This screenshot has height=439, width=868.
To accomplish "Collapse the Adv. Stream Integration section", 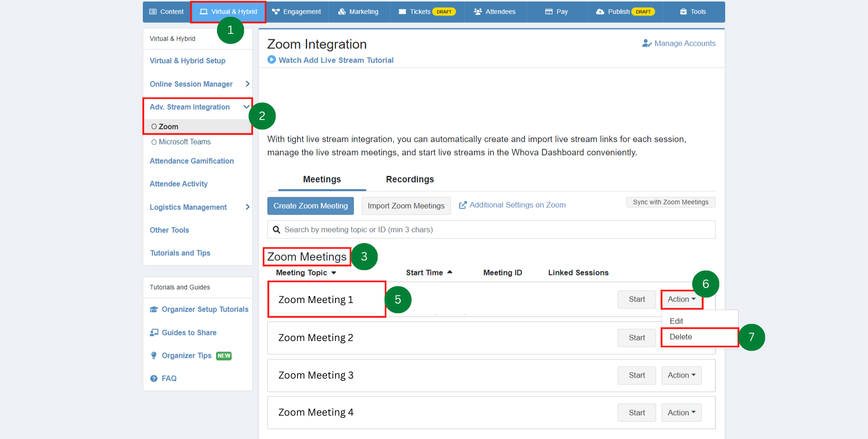I will [x=247, y=107].
